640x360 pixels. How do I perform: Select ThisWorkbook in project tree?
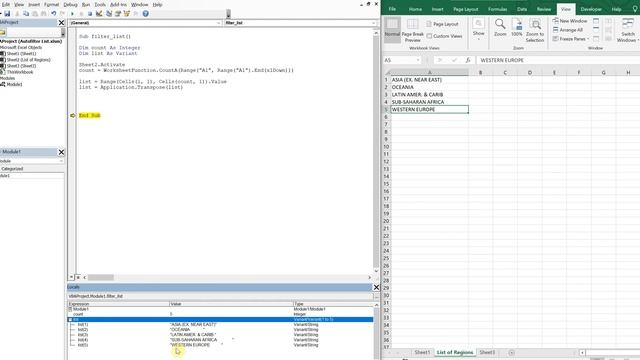[x=20, y=72]
